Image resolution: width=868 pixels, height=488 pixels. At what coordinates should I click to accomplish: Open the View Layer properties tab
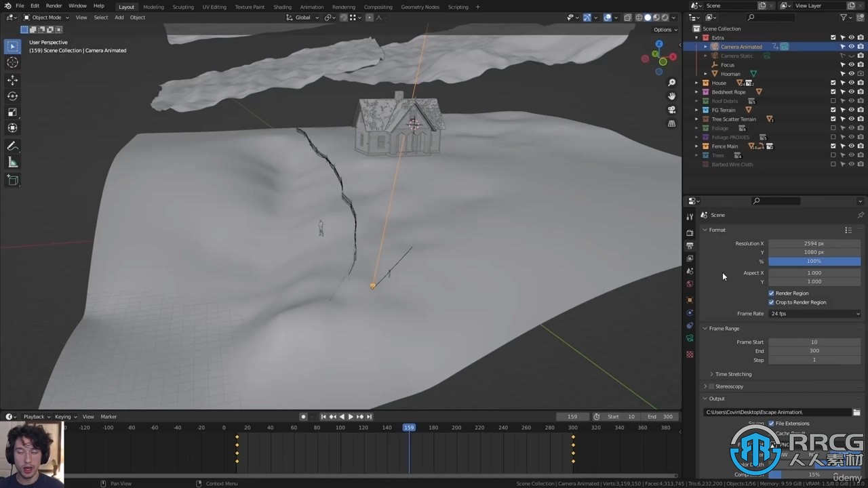(x=690, y=258)
